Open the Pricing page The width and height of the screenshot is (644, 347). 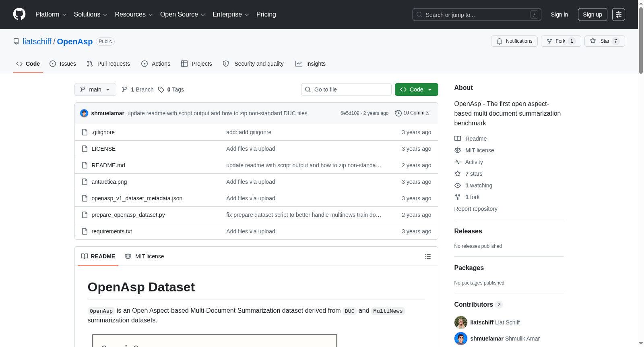pos(266,15)
